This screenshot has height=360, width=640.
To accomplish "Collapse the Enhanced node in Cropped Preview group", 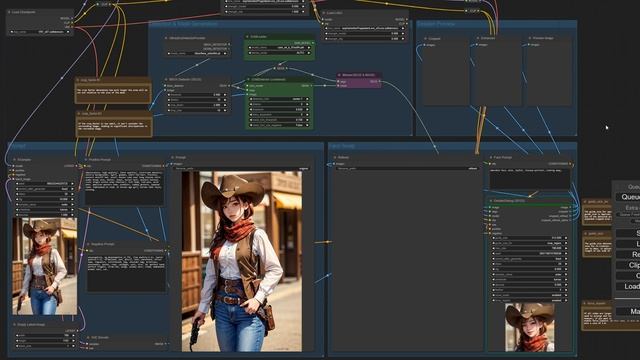I will tap(478, 38).
